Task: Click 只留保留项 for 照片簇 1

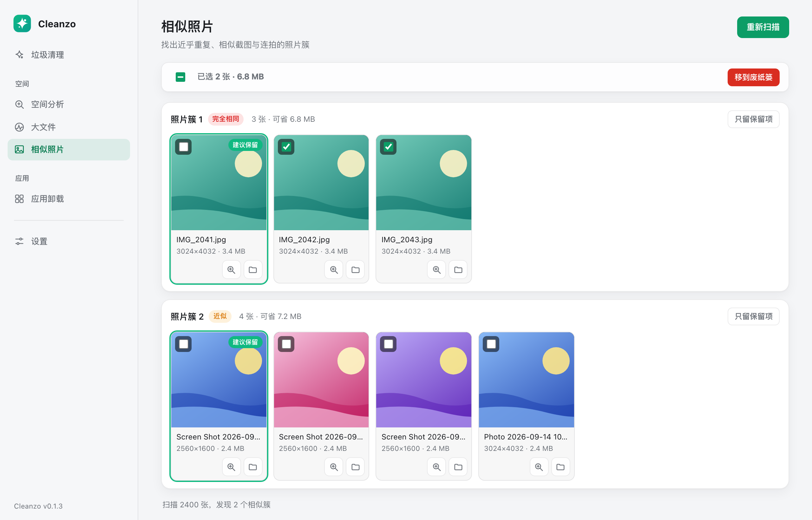Action: click(x=753, y=119)
